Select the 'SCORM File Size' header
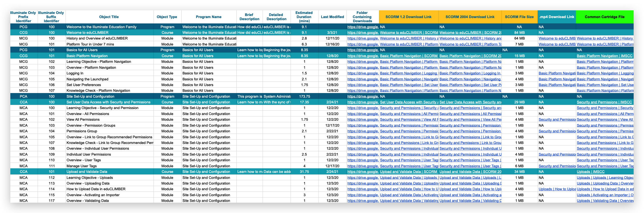The image size is (644, 213). point(519,17)
